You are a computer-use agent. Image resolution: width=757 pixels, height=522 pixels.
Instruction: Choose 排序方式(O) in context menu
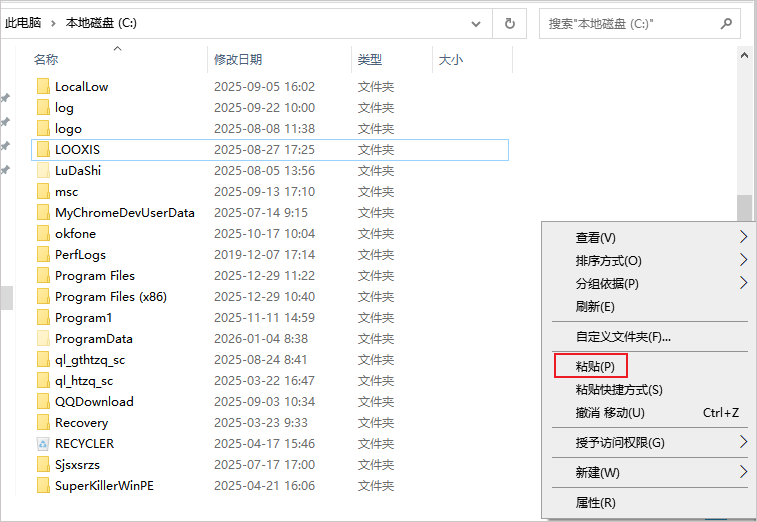coord(650,261)
